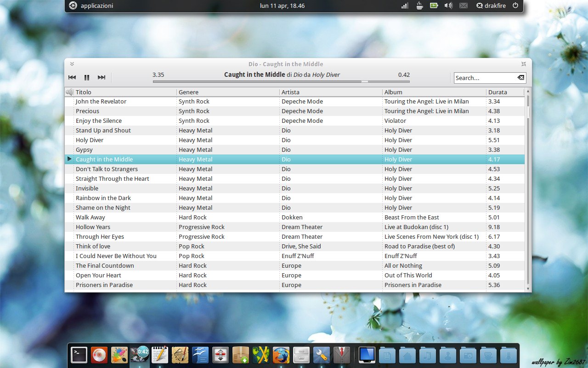The height and width of the screenshot is (368, 588).
Task: Click the Drive, She Said artist cell
Action: click(x=301, y=246)
